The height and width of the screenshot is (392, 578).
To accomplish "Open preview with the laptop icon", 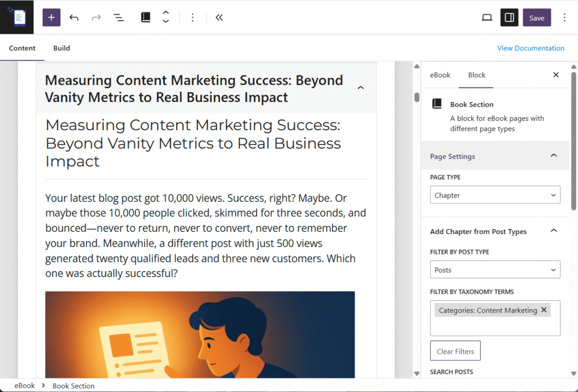I will (487, 17).
